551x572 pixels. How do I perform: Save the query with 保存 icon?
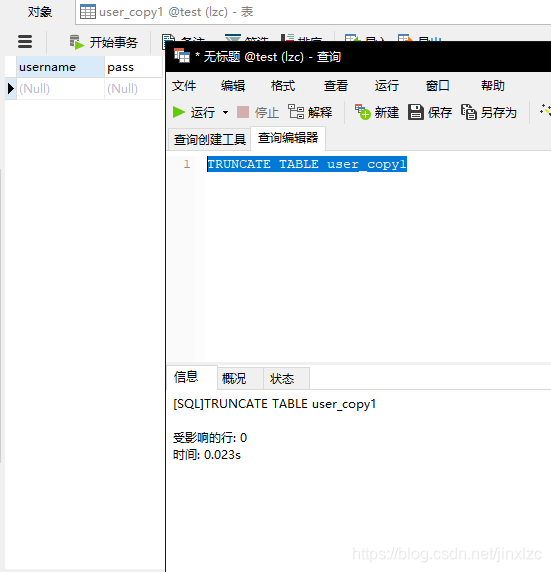pyautogui.click(x=415, y=112)
